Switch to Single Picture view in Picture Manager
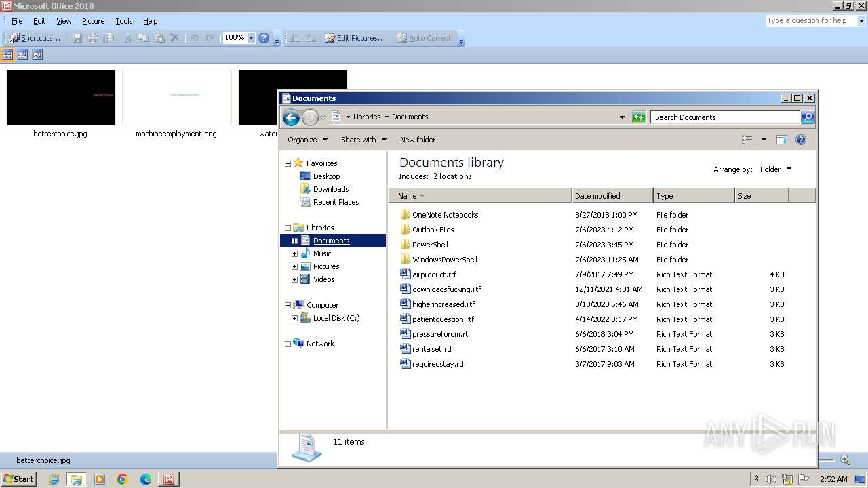Viewport: 868px width, 488px height. (x=37, y=55)
